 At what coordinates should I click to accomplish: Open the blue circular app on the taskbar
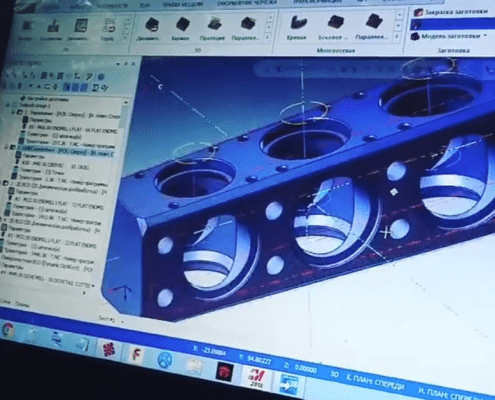click(x=165, y=360)
